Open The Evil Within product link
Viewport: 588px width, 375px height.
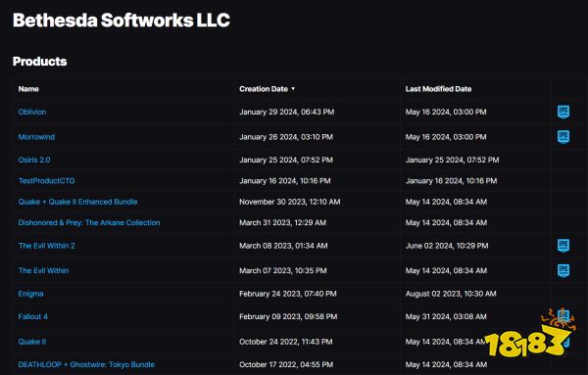(x=43, y=270)
